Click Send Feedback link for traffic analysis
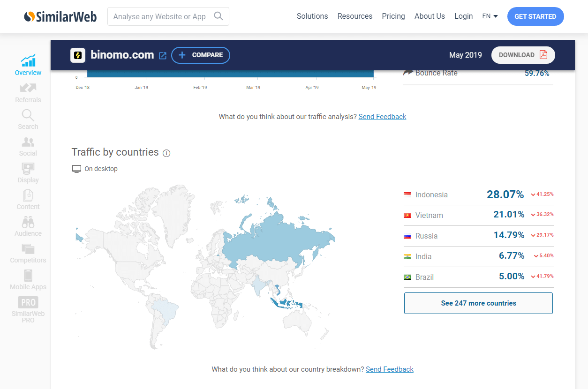The image size is (588, 389). coord(383,117)
